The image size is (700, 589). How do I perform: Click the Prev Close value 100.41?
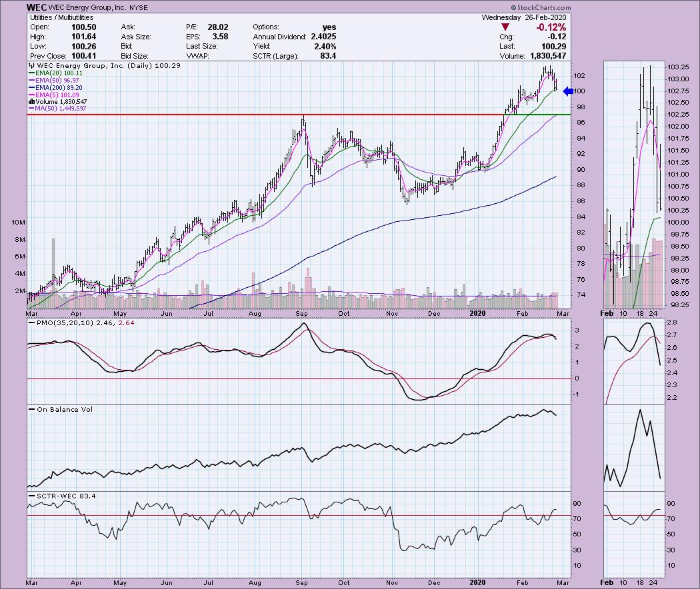tap(84, 56)
